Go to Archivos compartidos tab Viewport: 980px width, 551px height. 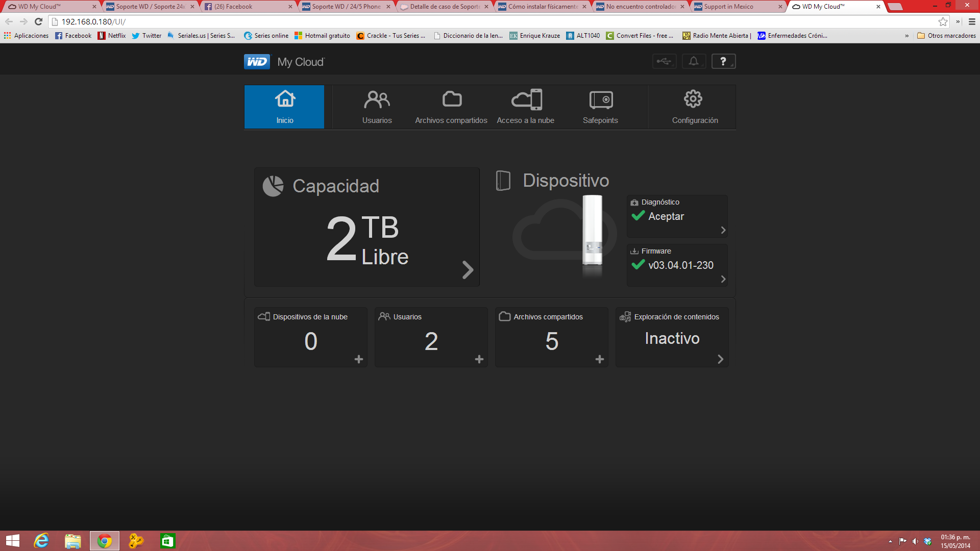(x=451, y=107)
